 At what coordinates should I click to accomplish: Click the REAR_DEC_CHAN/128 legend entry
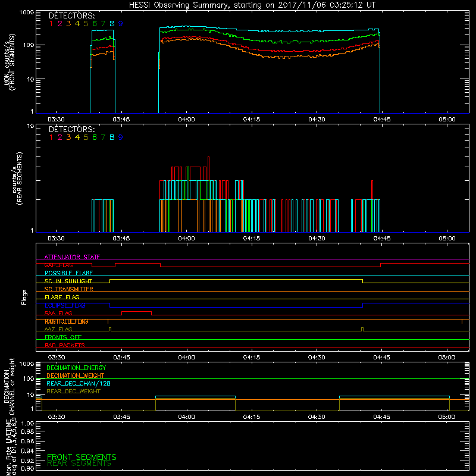79,383
